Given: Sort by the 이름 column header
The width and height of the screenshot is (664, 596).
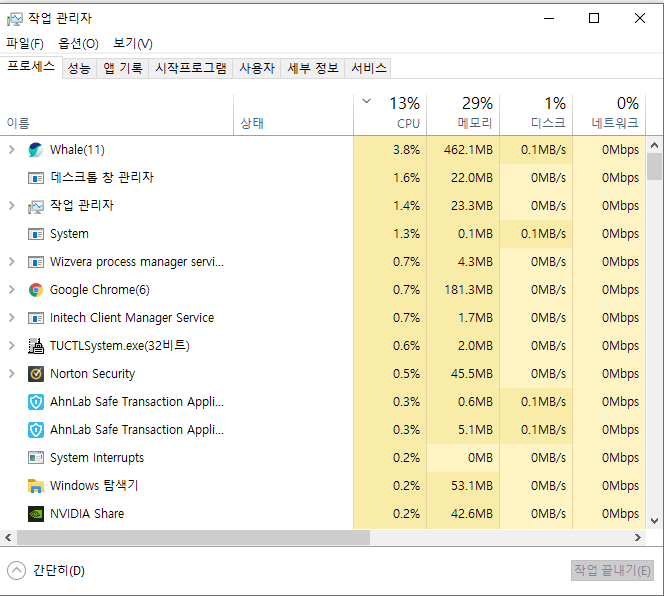Looking at the screenshot, I should tap(116, 114).
